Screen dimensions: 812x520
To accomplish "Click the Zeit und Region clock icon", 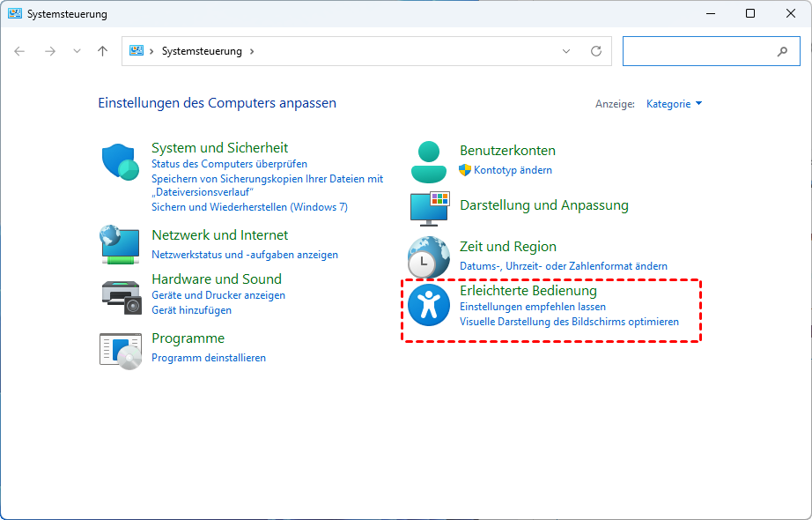I will click(428, 257).
